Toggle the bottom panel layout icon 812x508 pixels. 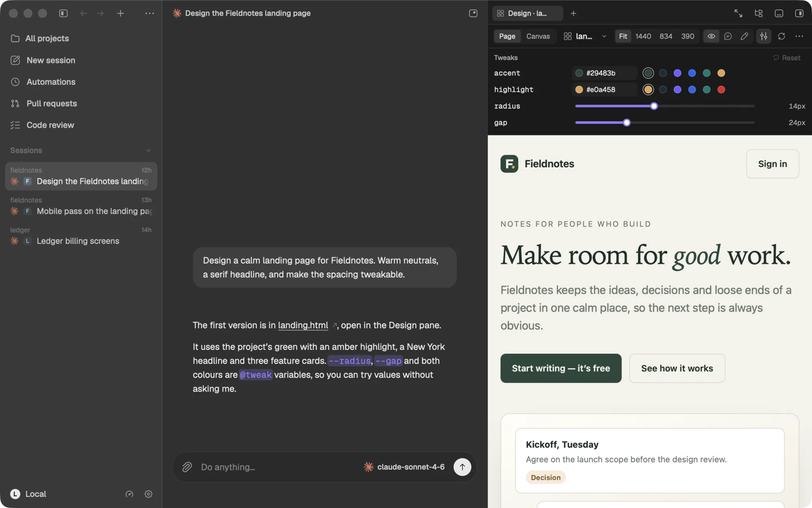click(x=779, y=13)
